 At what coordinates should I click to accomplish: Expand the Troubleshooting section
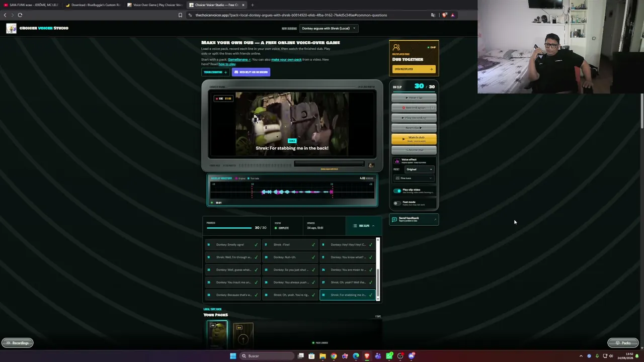[x=215, y=72]
